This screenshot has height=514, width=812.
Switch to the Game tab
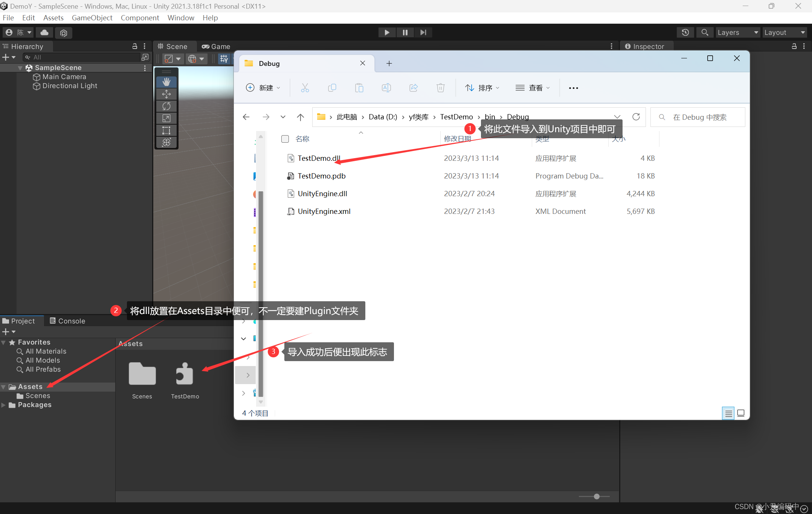coord(216,46)
